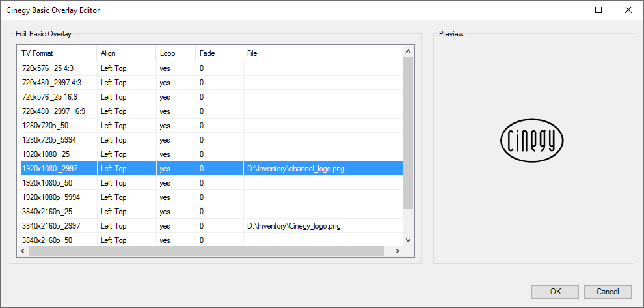Click the Fade column header
This screenshot has height=308, width=644.
point(219,53)
